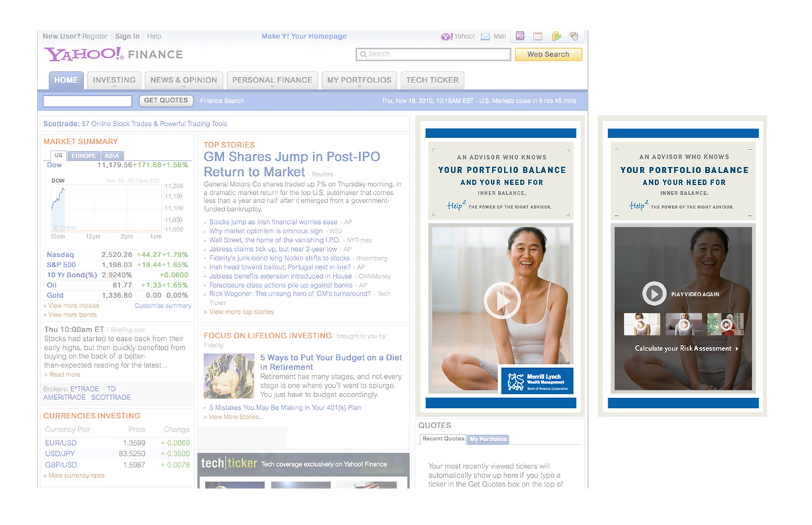Expand the News & Opinion menu
The image size is (812, 525).
pos(183,81)
